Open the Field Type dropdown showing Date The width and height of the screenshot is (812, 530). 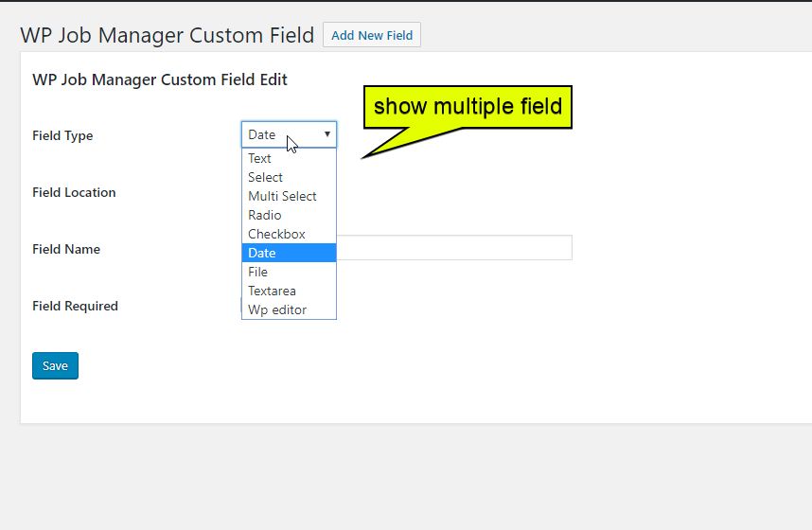click(289, 134)
